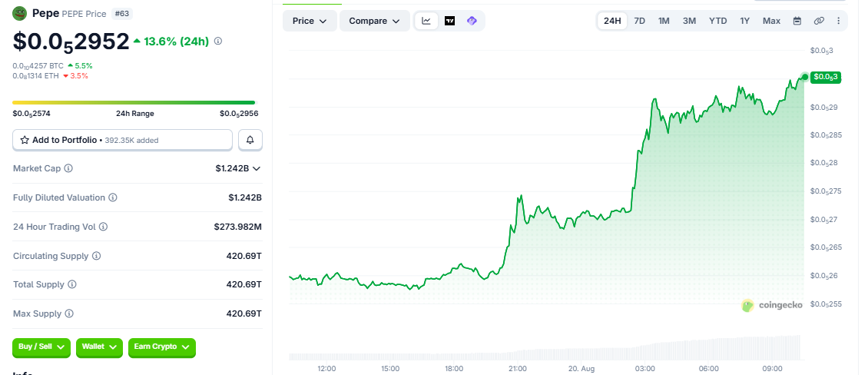This screenshot has width=868, height=375.
Task: Click the star icon in Add to Portfolio
Action: coord(25,140)
